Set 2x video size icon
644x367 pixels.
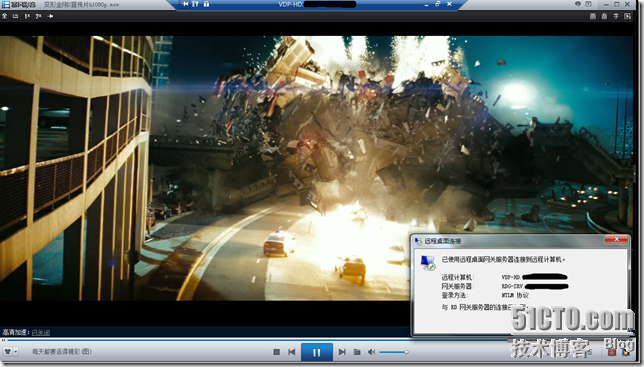point(38,16)
